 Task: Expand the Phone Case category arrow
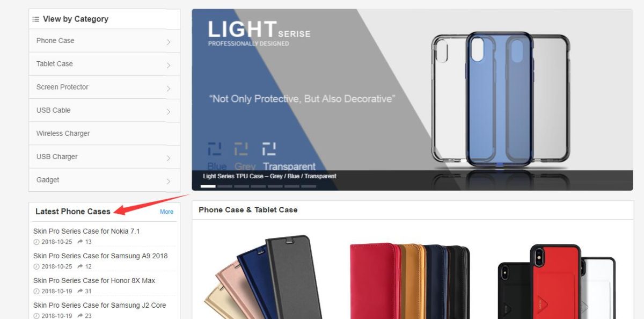coord(169,42)
